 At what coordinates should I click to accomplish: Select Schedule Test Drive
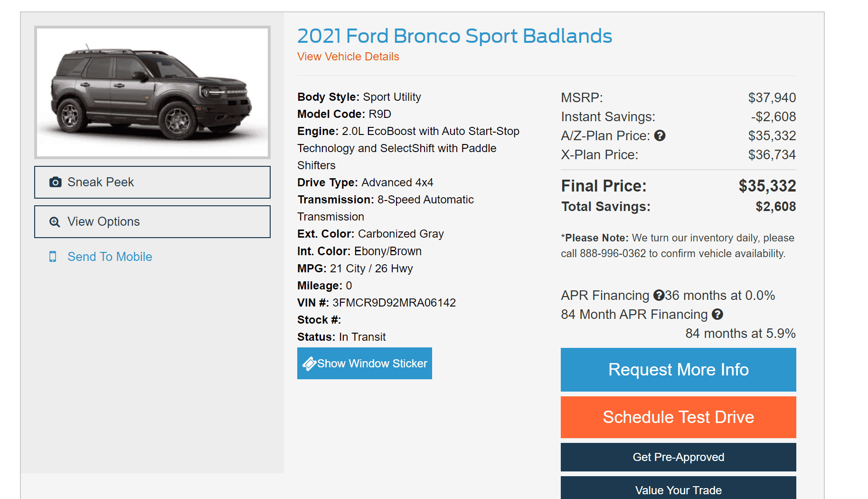click(x=678, y=417)
